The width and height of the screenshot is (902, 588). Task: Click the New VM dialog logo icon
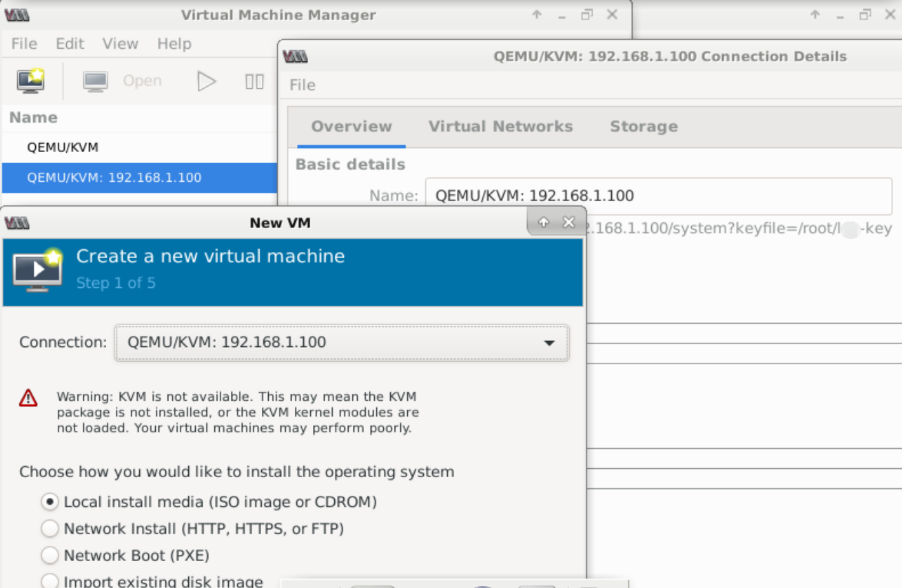tap(17, 222)
